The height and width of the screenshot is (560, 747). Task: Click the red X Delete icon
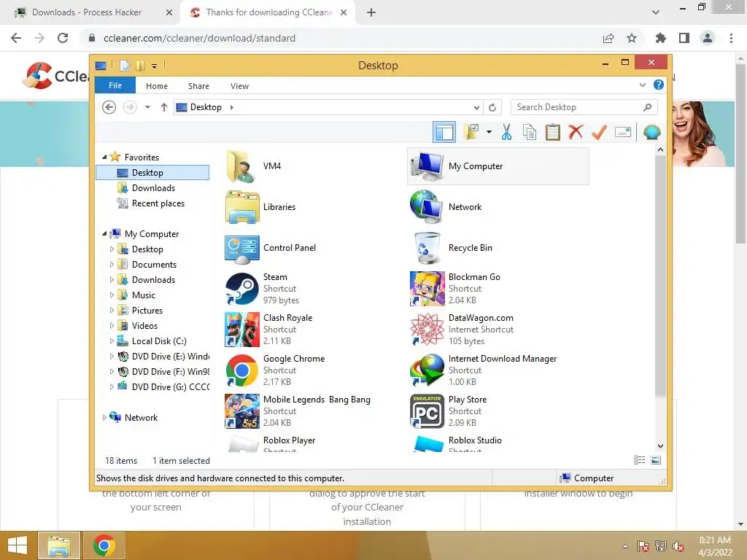pos(576,132)
